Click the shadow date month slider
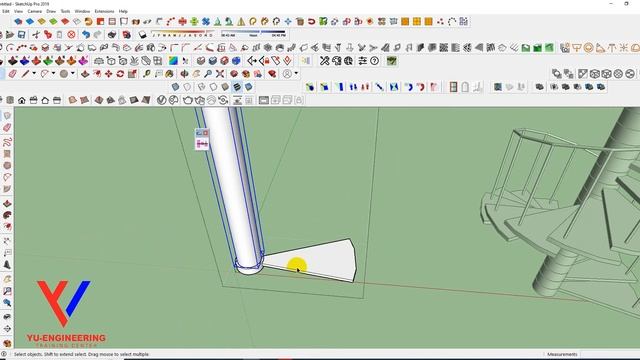This screenshot has height=360, width=640. point(182,33)
